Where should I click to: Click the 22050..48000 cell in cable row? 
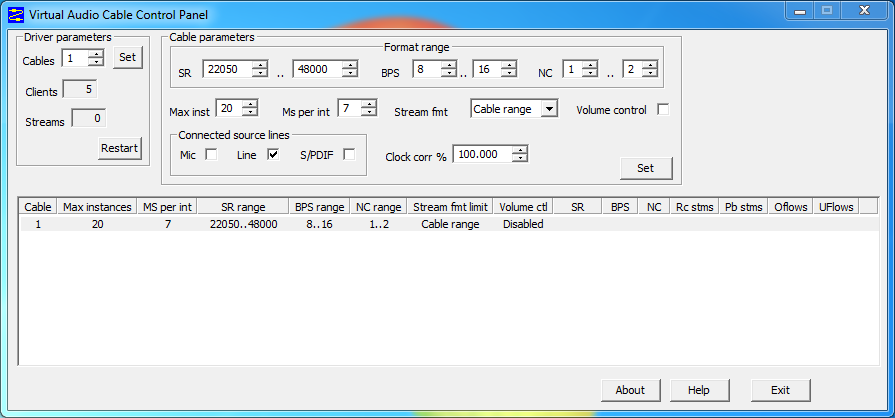(x=244, y=224)
